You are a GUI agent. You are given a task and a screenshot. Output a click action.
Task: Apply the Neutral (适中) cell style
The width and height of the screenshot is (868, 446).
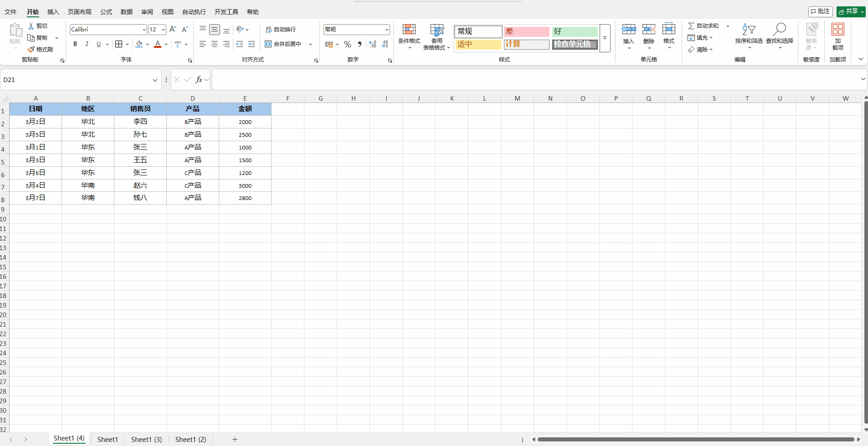coord(478,44)
